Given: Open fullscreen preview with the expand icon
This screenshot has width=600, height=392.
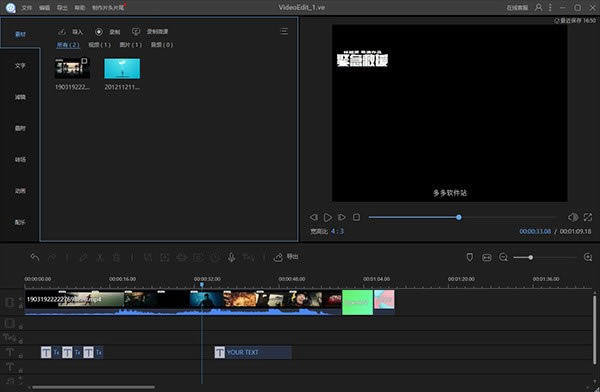Looking at the screenshot, I should [588, 217].
